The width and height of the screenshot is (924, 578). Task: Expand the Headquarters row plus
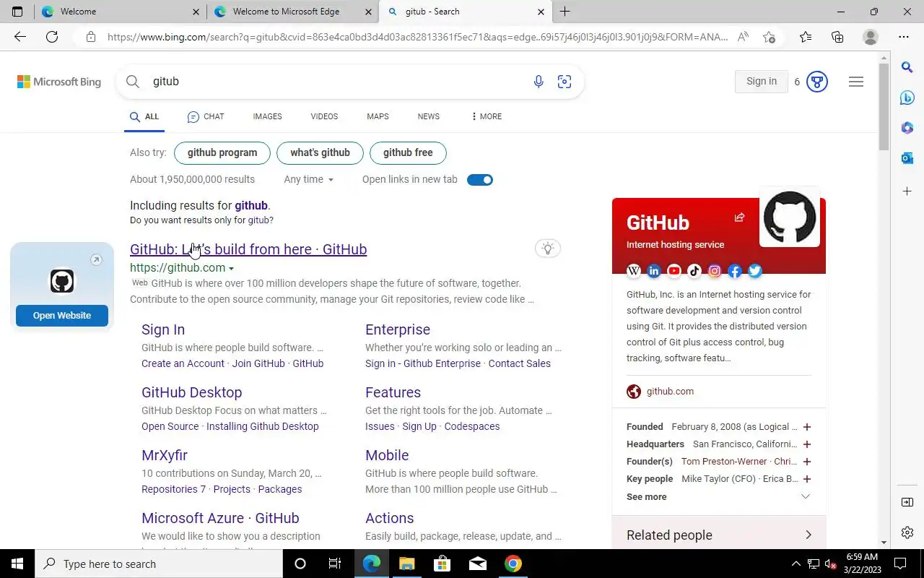tap(807, 444)
